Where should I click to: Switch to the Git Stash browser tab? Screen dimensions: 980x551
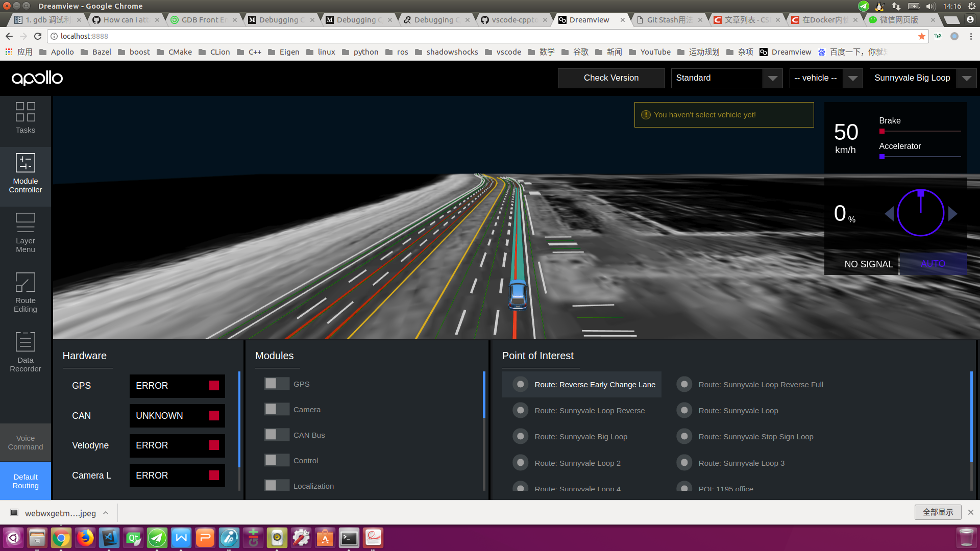coord(669,20)
